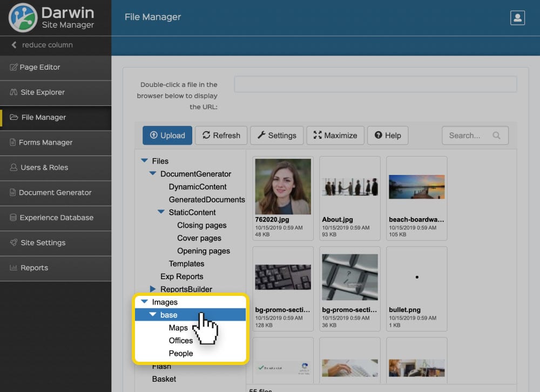Select the Closing pages folder
Screen dimensions: 540x392
(202, 225)
